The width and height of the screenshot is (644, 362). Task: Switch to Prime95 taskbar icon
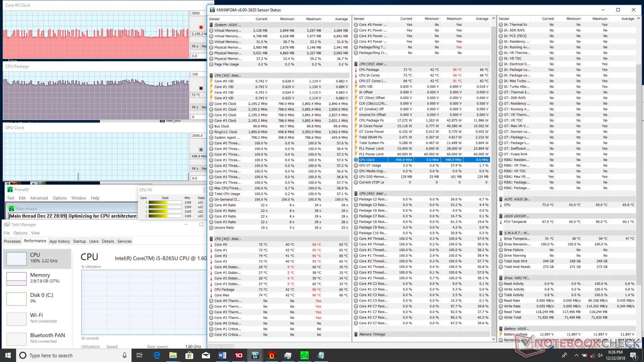click(304, 355)
